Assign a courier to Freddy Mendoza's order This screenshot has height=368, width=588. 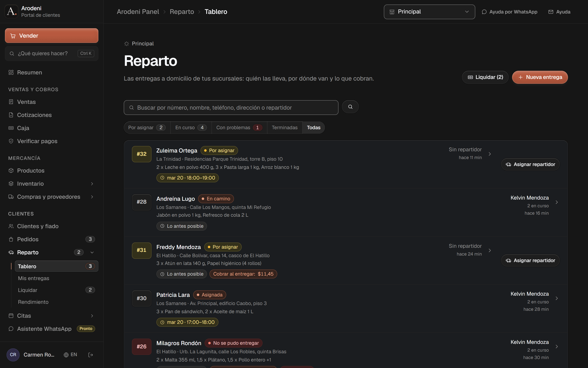[x=530, y=261]
